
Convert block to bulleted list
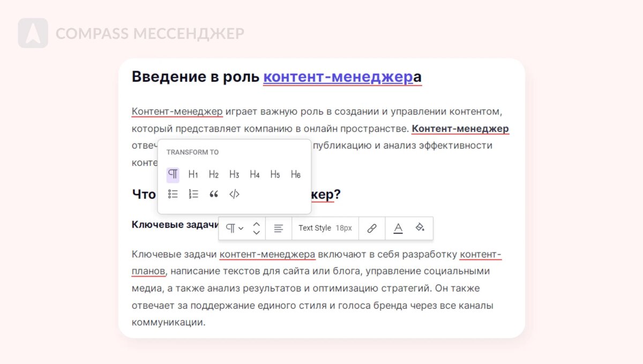click(173, 194)
